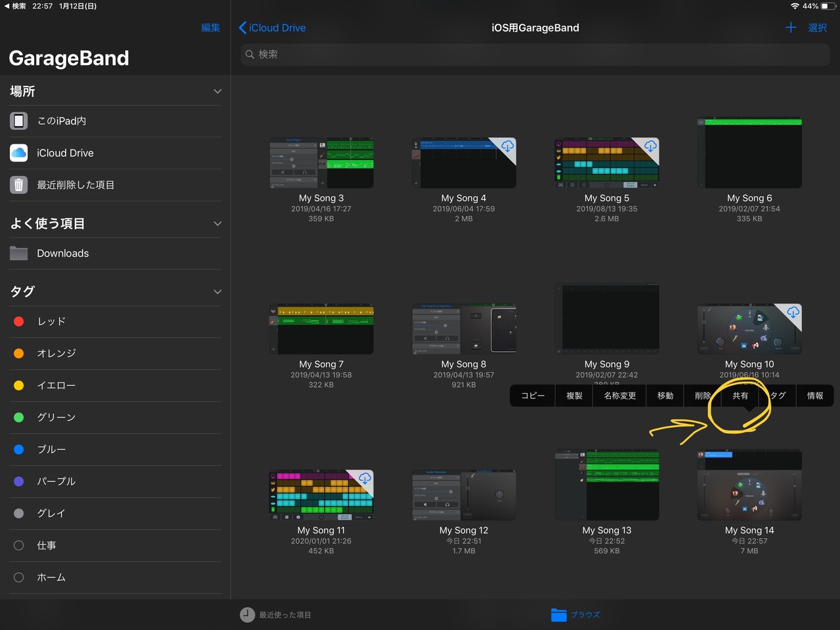The height and width of the screenshot is (630, 840).
Task: Open the My Song 9 thumbnail
Action: (607, 319)
